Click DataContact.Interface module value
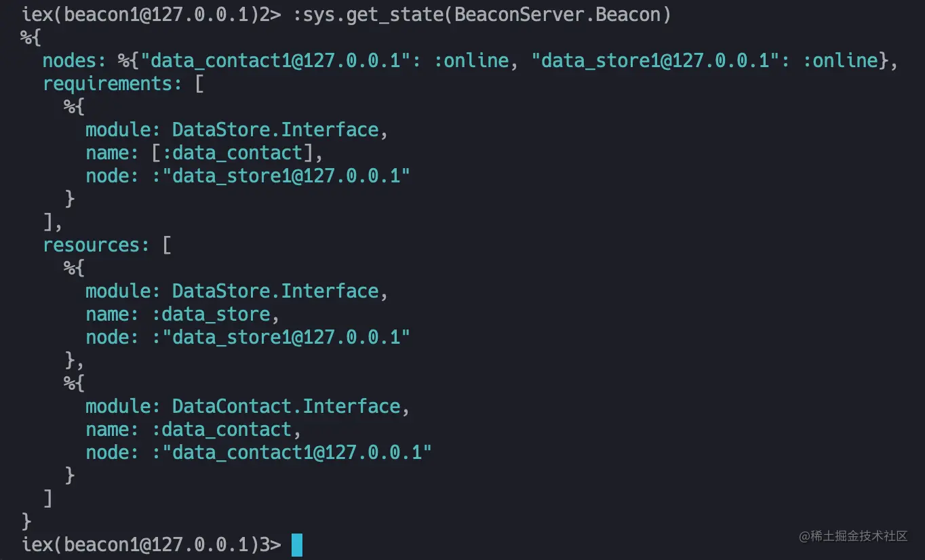 tap(286, 406)
